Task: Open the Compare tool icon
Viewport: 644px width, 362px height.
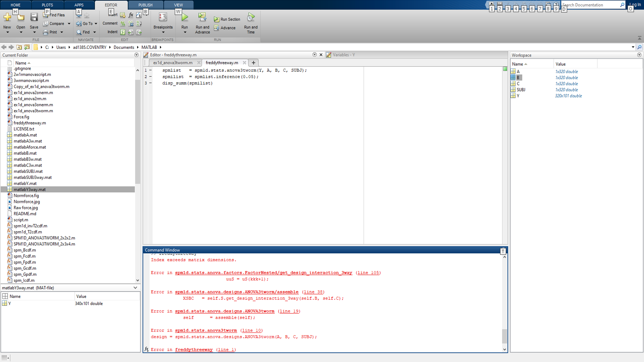Action: [46, 23]
